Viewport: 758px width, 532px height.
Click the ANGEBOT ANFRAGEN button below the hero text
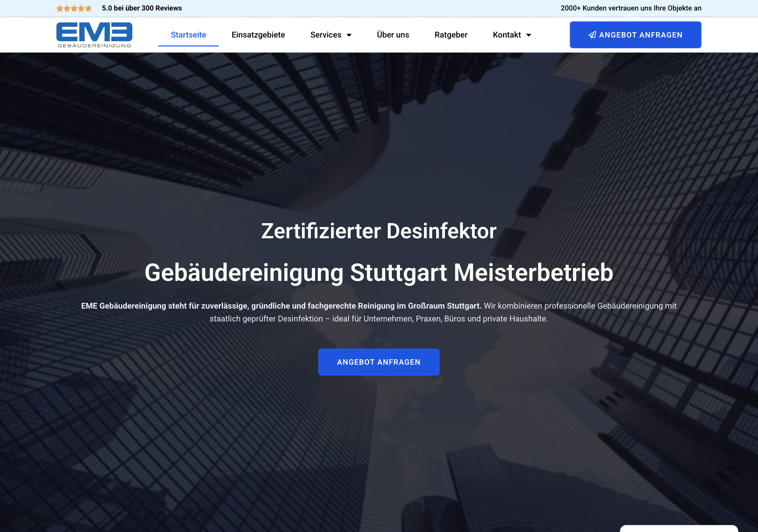(378, 362)
